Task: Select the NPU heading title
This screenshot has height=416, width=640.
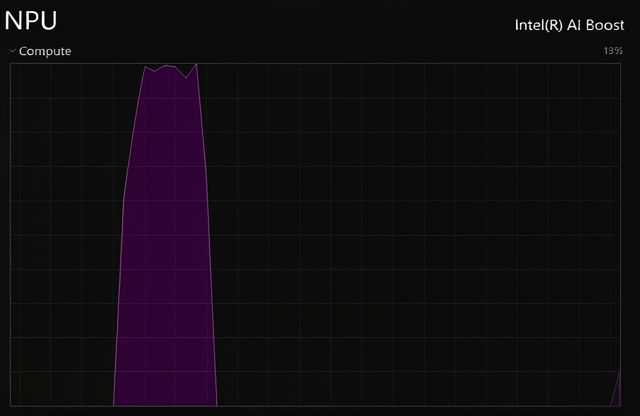Action: tap(31, 20)
